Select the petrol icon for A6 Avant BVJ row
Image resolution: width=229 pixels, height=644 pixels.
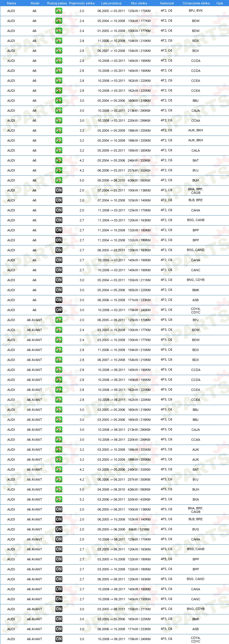pyautogui.click(x=59, y=479)
